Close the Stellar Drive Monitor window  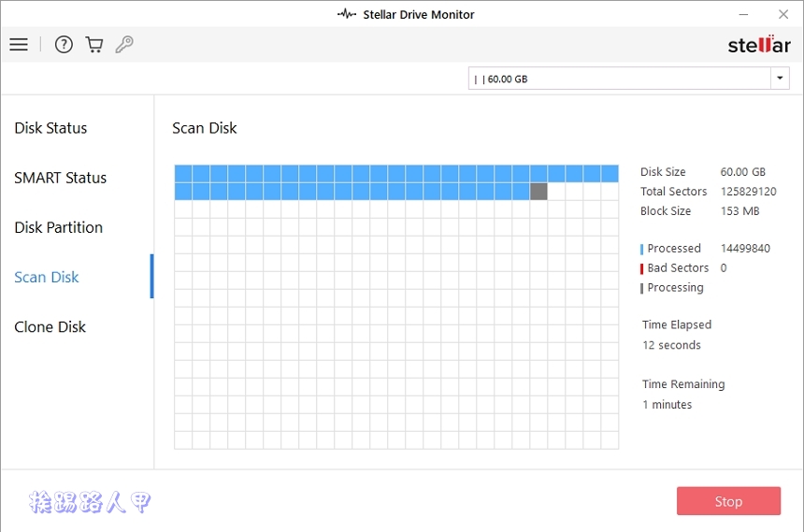[783, 14]
